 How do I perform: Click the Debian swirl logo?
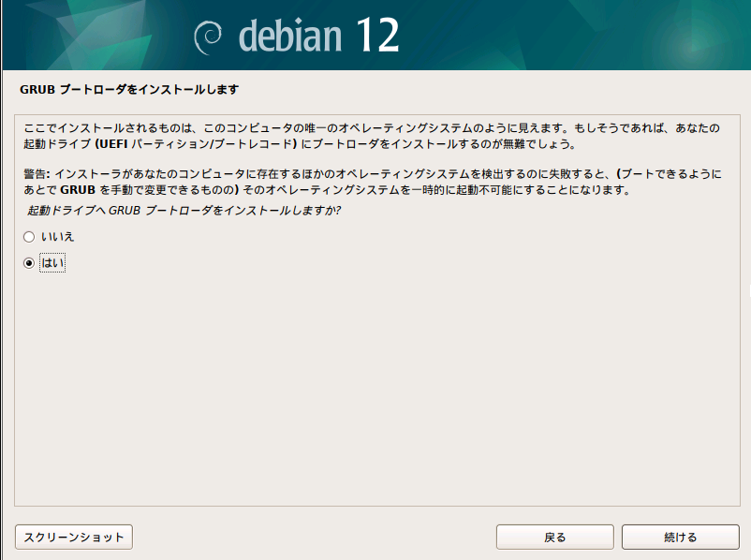[x=208, y=37]
